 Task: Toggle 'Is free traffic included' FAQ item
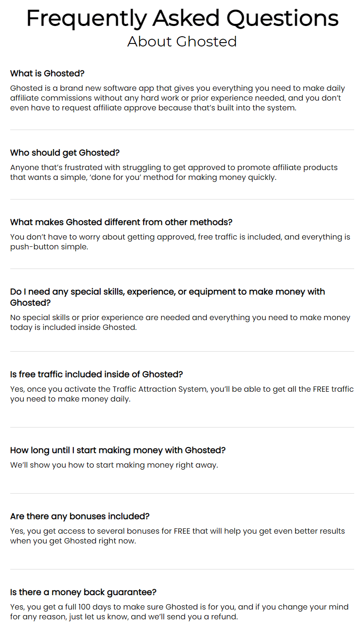click(96, 374)
